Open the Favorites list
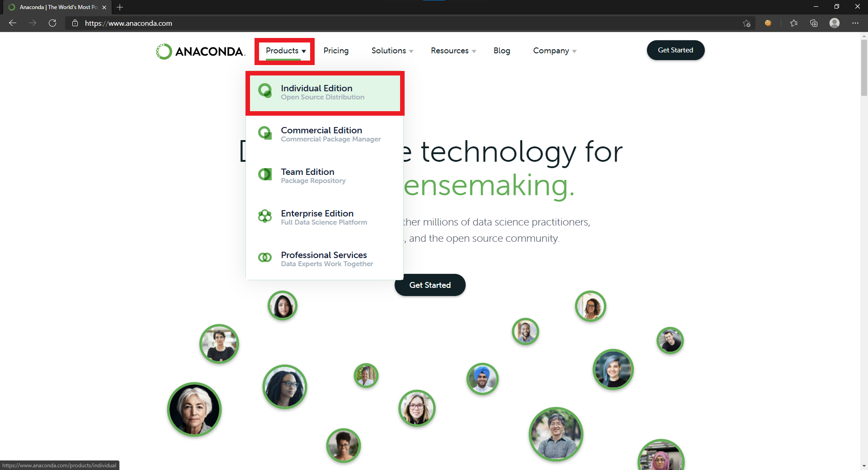868x470 pixels. [794, 23]
